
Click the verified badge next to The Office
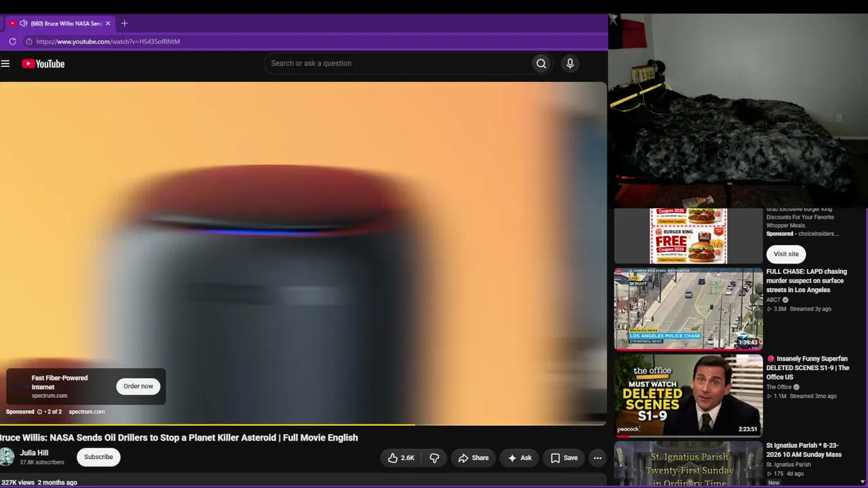797,387
